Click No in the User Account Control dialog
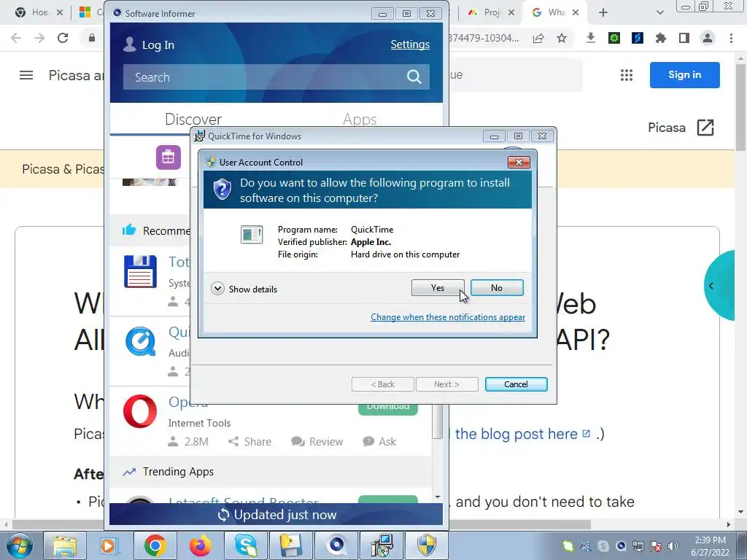 click(496, 287)
